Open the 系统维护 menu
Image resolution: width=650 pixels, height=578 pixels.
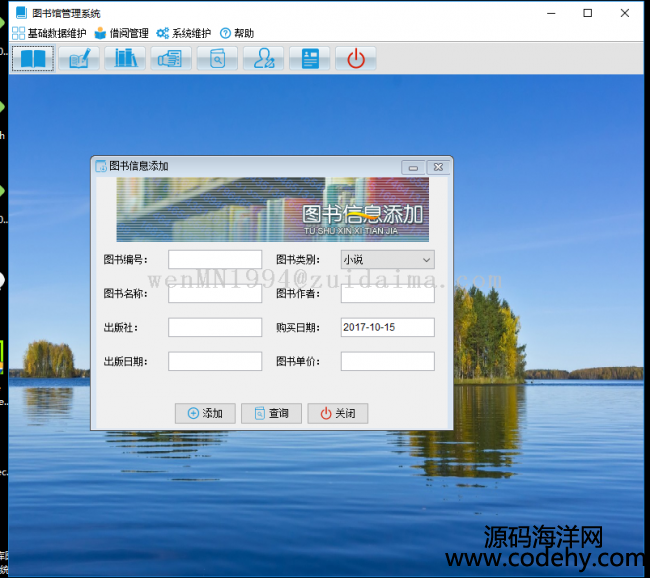tap(184, 33)
